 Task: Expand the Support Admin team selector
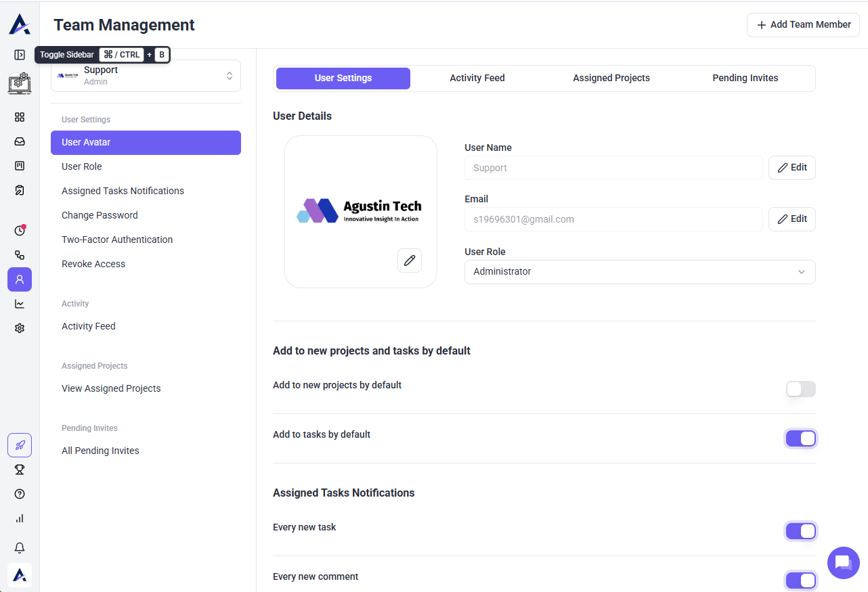(x=146, y=76)
